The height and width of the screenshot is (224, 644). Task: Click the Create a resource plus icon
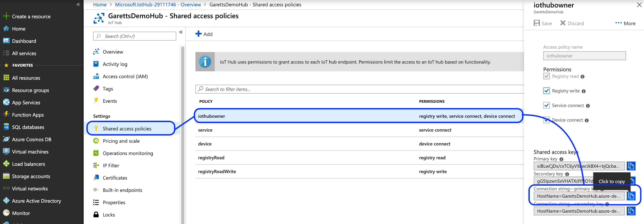pos(6,16)
